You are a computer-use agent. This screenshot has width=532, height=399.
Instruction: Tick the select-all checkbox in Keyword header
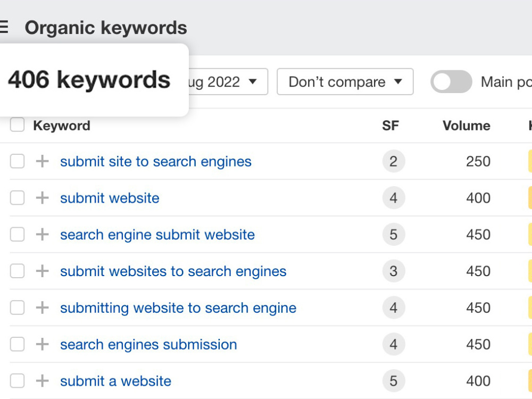(17, 124)
